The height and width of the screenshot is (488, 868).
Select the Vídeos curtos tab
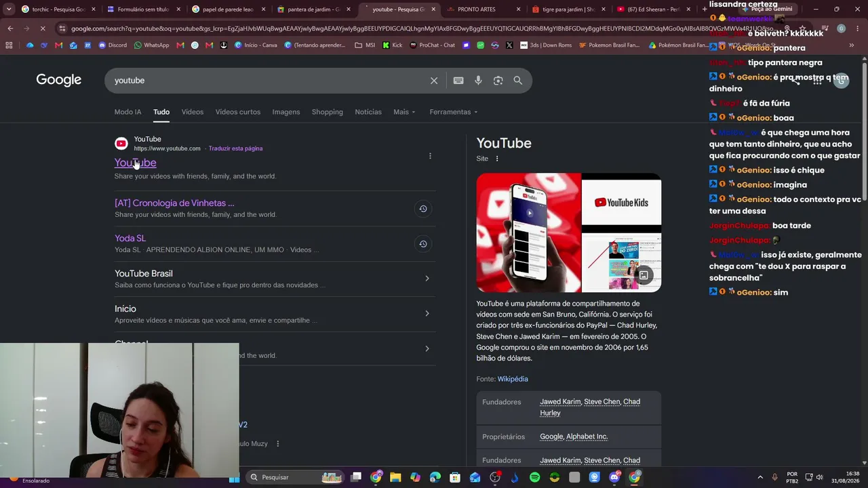[238, 112]
